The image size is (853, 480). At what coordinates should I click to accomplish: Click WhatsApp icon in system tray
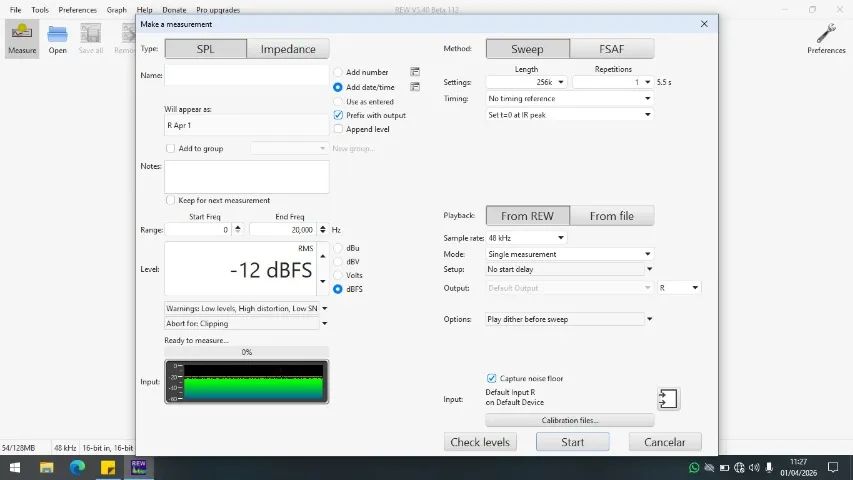694,467
